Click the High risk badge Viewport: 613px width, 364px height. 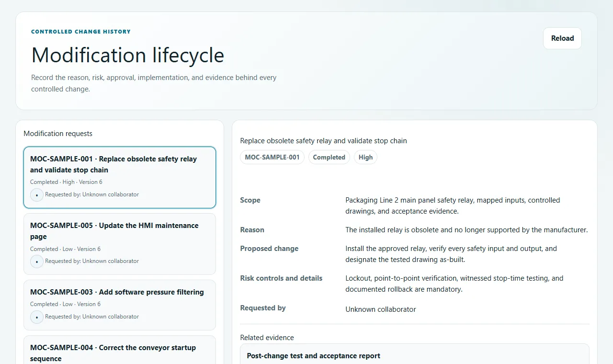365,157
